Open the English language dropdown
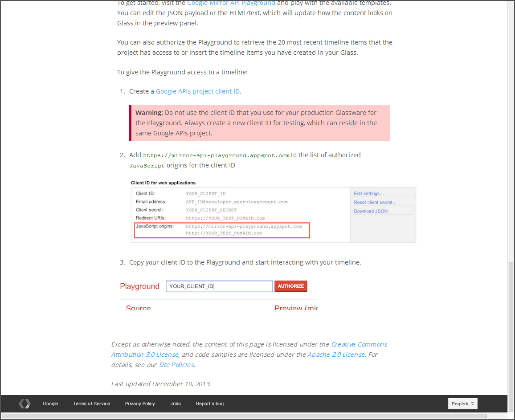The width and height of the screenshot is (515, 420). click(463, 404)
